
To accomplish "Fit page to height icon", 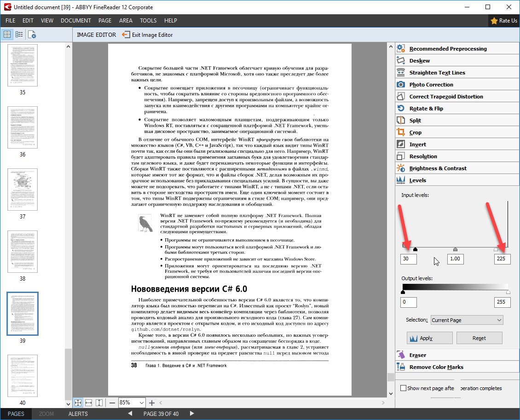I will click(99, 403).
